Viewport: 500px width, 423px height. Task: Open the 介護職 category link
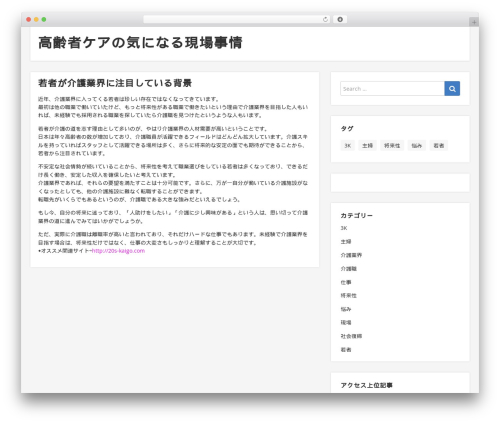349,269
